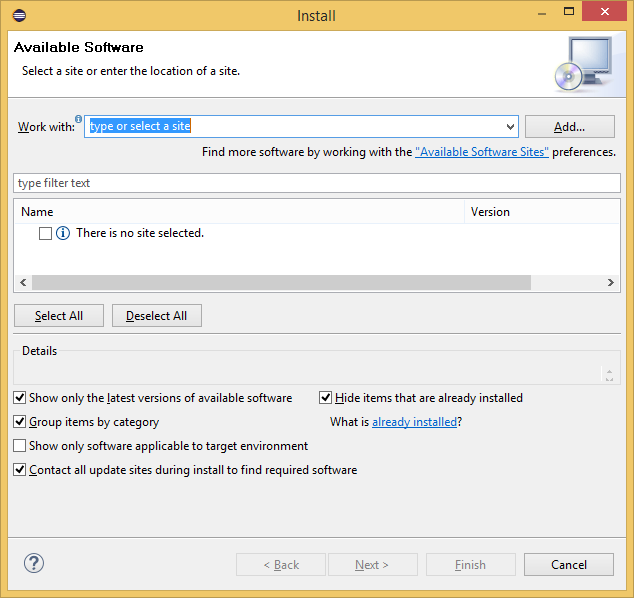The image size is (634, 598).
Task: Uncheck 'Hide items that are already installed'
Action: click(x=326, y=398)
